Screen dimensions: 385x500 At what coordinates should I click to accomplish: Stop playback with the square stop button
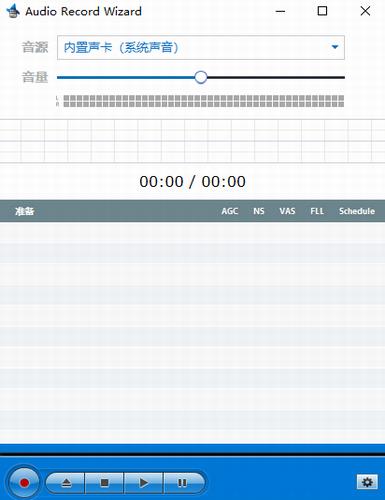(x=104, y=482)
